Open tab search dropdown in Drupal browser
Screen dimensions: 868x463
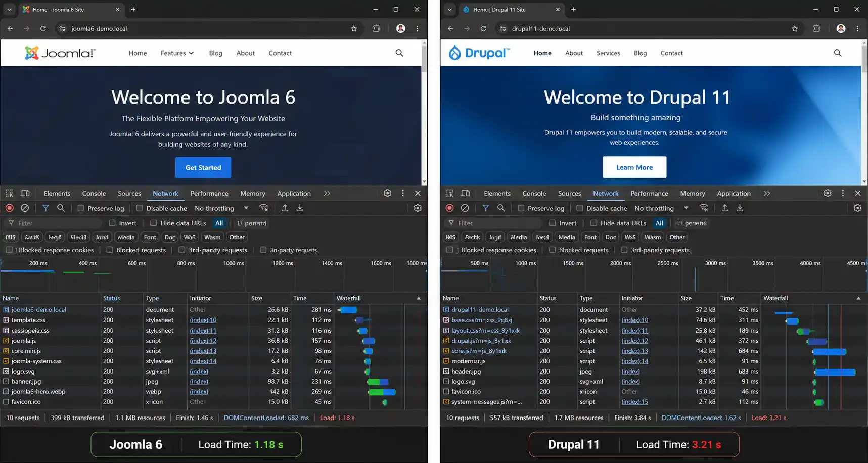click(449, 9)
